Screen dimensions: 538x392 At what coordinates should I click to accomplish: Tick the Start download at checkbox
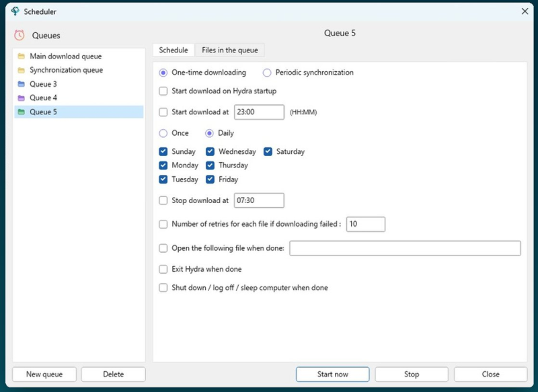(x=163, y=112)
